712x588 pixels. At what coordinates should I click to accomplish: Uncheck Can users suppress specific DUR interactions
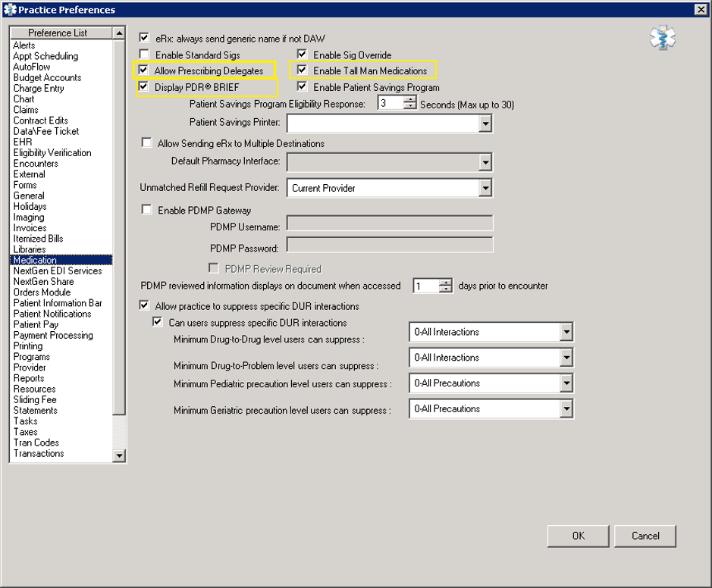click(x=156, y=322)
